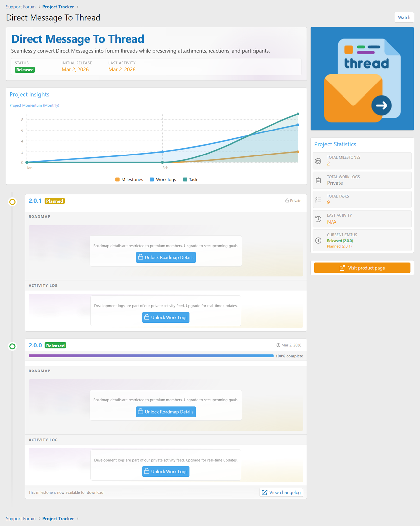
Task: Open the View changelog link
Action: [281, 492]
